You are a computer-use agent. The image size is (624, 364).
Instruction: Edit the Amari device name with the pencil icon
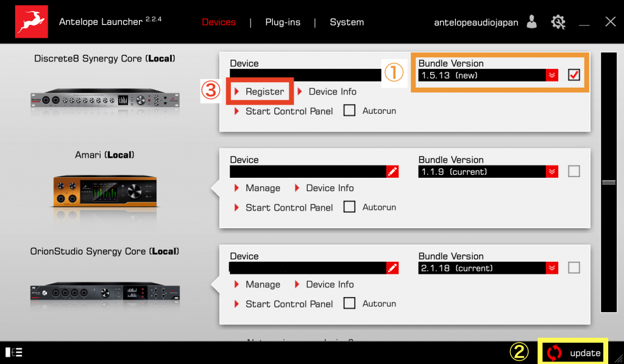pos(392,171)
